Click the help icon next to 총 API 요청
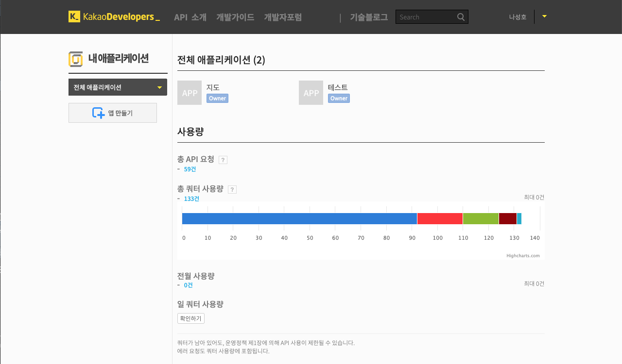 [x=223, y=160]
